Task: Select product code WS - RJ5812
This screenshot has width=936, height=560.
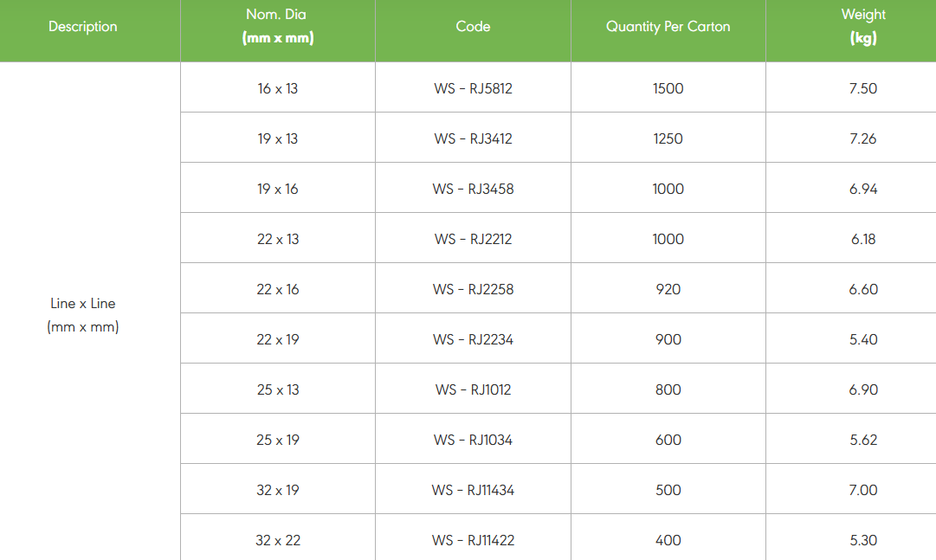Action: (473, 88)
